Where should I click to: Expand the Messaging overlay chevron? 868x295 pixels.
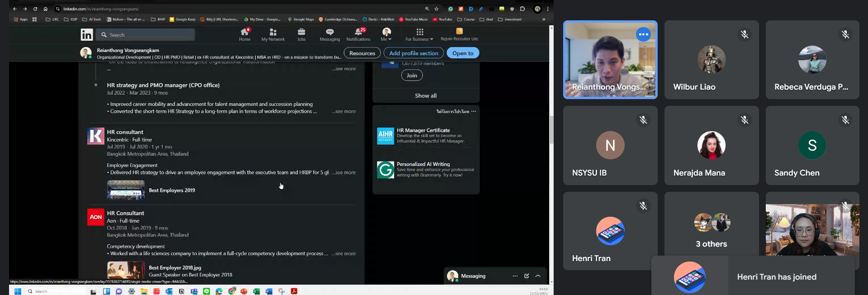pyautogui.click(x=538, y=276)
